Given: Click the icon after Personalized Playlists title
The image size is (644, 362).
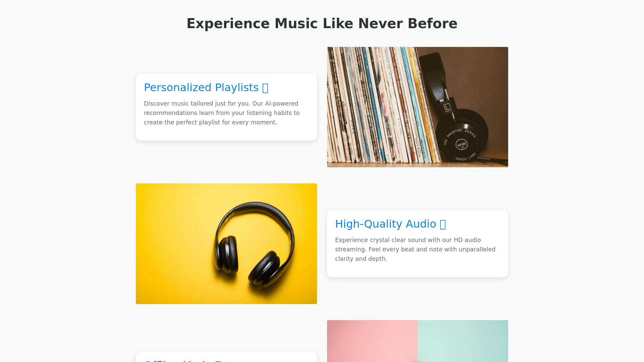Looking at the screenshot, I should 265,88.
